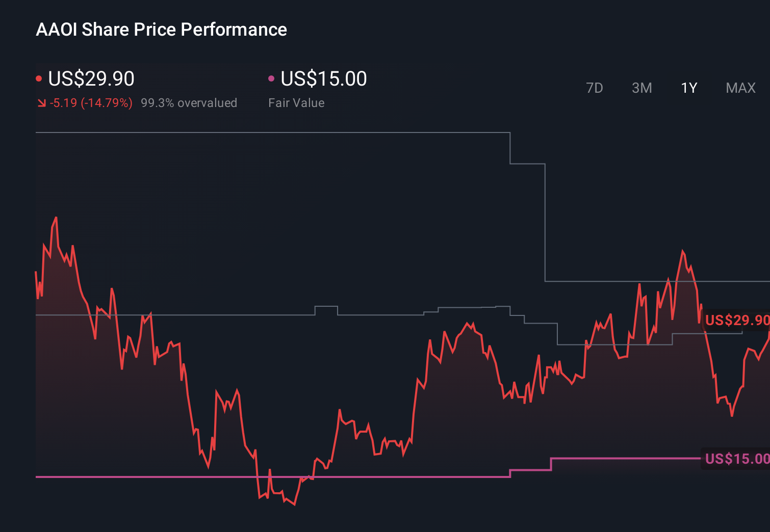
Task: Expand the 1Y range selector
Action: [x=688, y=88]
